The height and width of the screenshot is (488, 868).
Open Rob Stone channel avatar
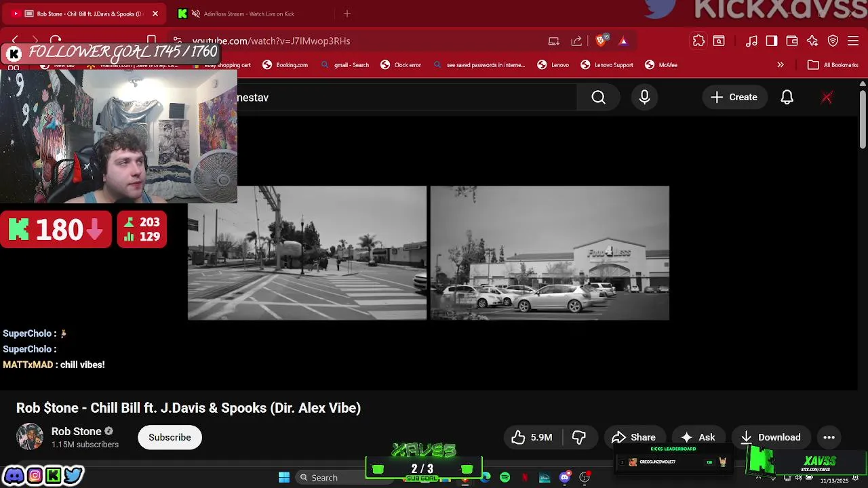tap(30, 437)
